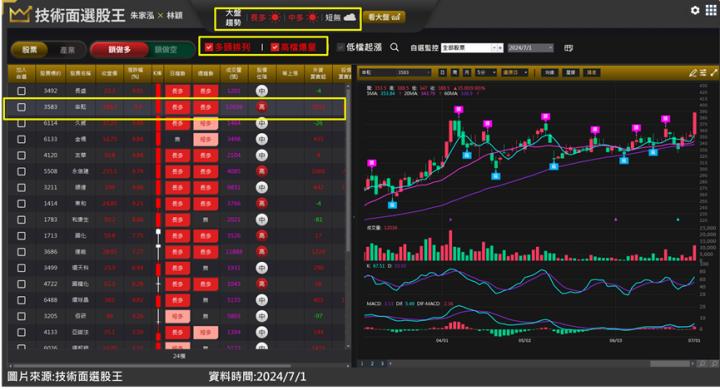This screenshot has width=720, height=390.
Task: Select the table row for stock 3686
Action: (x=176, y=252)
